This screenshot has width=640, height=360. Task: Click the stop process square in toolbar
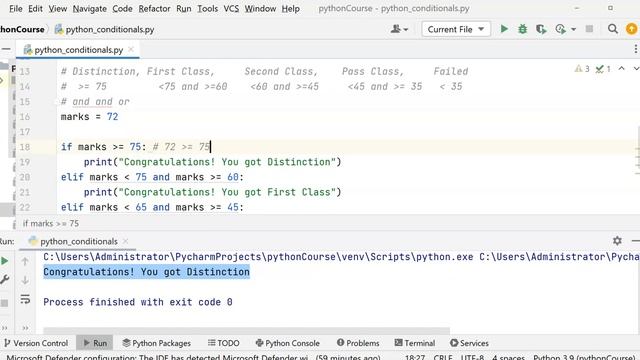(589, 29)
